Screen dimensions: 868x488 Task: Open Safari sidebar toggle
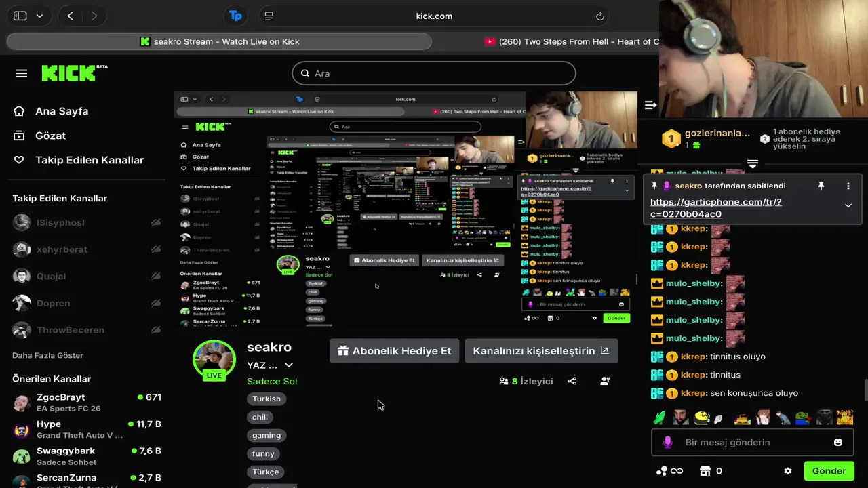coord(20,16)
